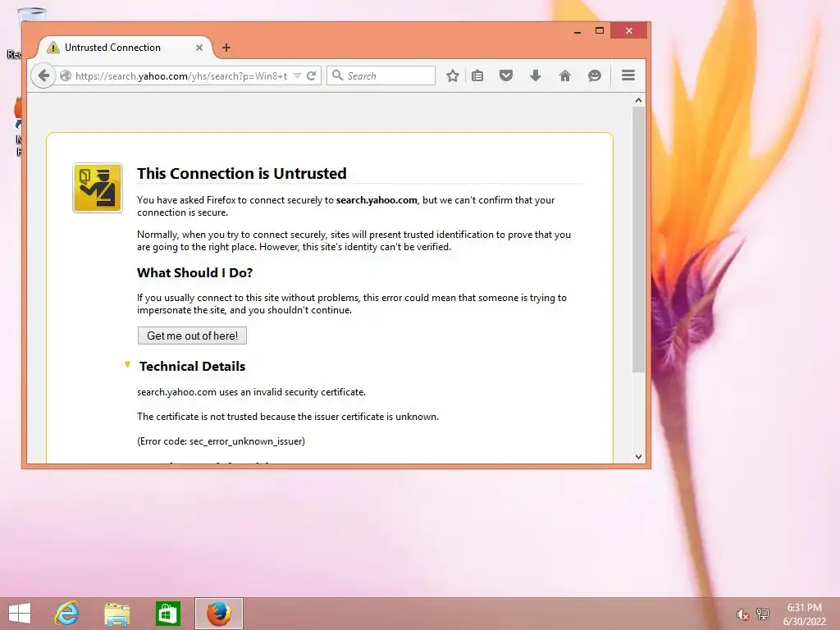Click Firefox taskbar icon
Screen dimensions: 840x630
(218, 614)
